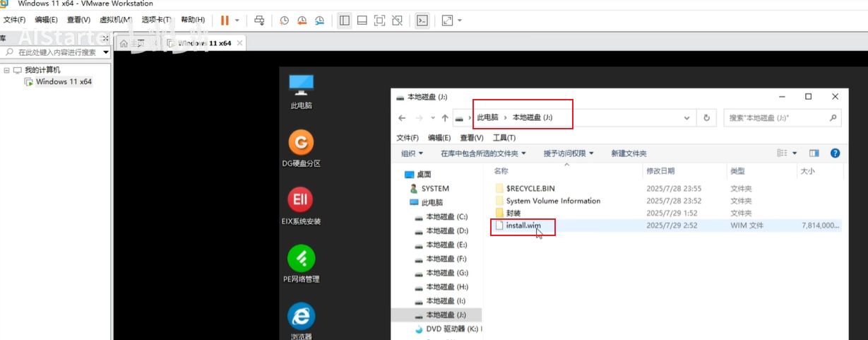Toggle the preview pane in Explorer
868x340 pixels.
(x=814, y=153)
